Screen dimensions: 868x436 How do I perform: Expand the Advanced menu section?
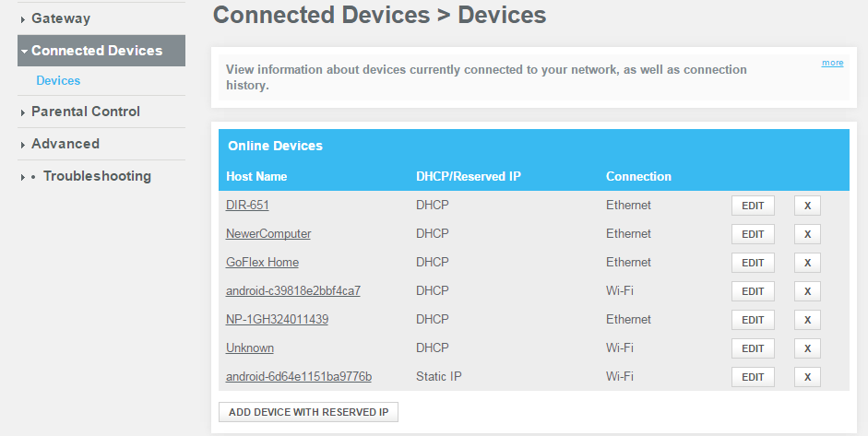click(x=65, y=144)
